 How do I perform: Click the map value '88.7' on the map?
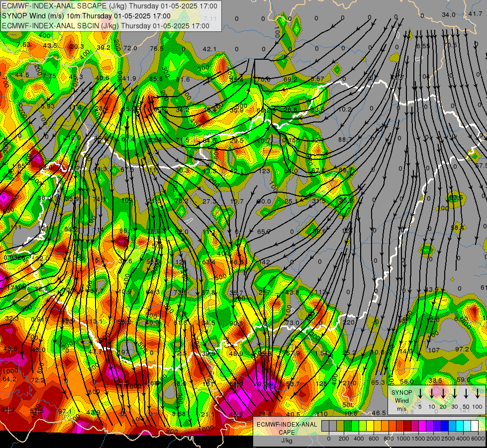(345, 140)
